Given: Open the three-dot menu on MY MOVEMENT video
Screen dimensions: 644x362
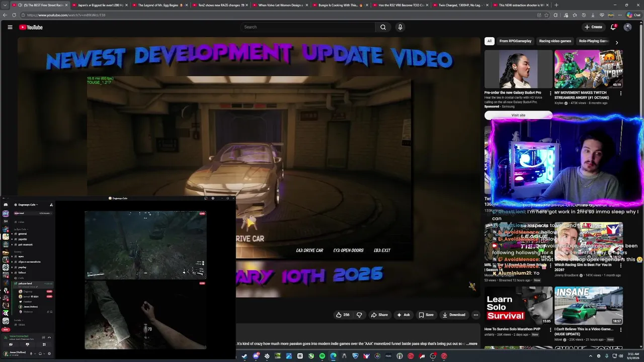Looking at the screenshot, I should pyautogui.click(x=620, y=93).
